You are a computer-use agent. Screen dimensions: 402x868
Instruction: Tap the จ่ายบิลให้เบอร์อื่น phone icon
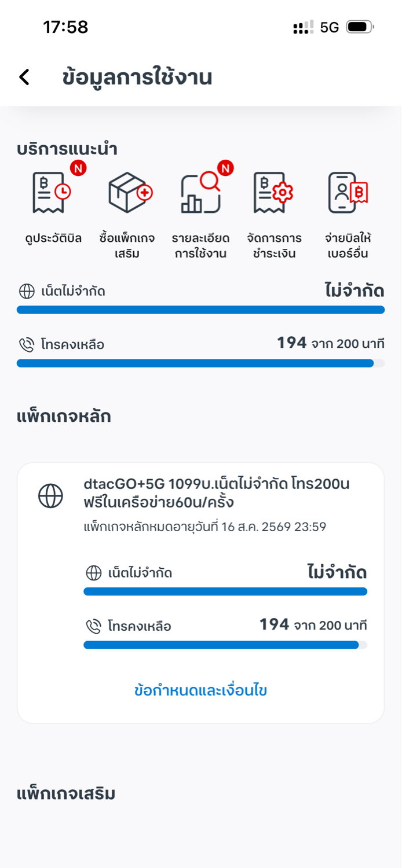(x=348, y=193)
